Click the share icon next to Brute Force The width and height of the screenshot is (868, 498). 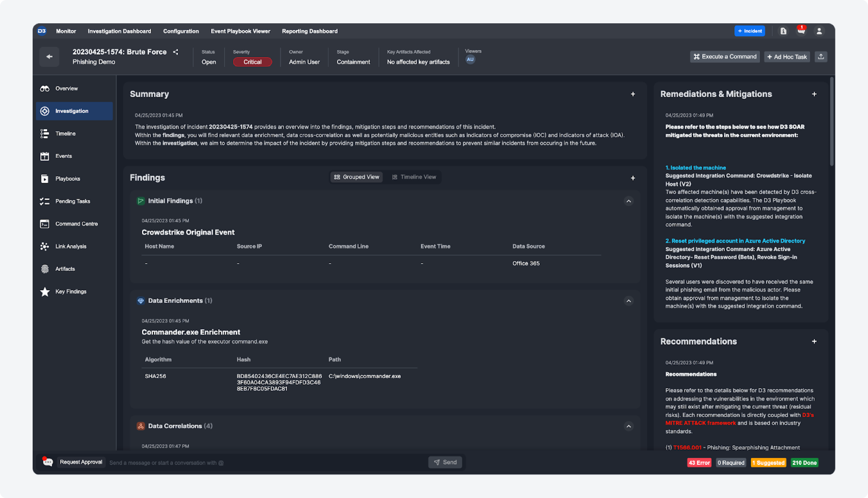pyautogui.click(x=175, y=52)
